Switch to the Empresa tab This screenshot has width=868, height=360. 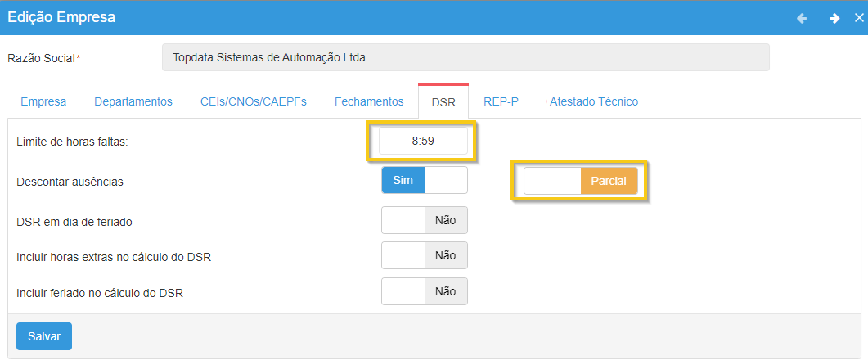(x=43, y=102)
